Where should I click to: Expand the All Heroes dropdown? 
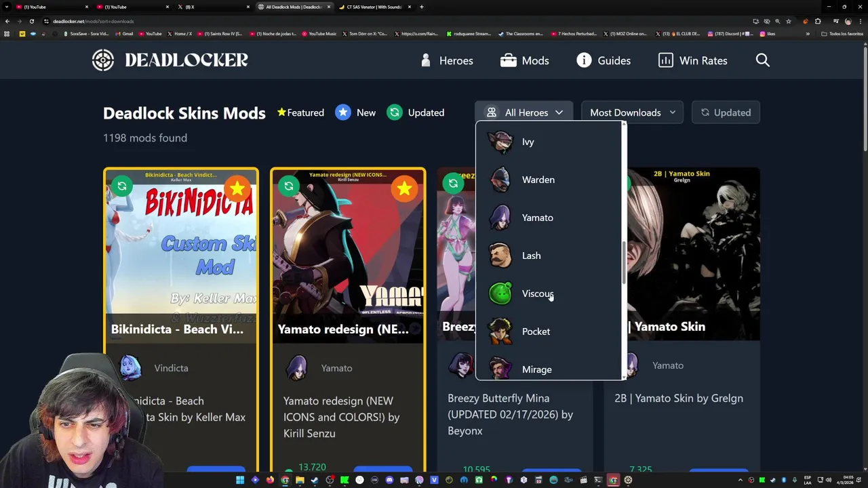524,113
